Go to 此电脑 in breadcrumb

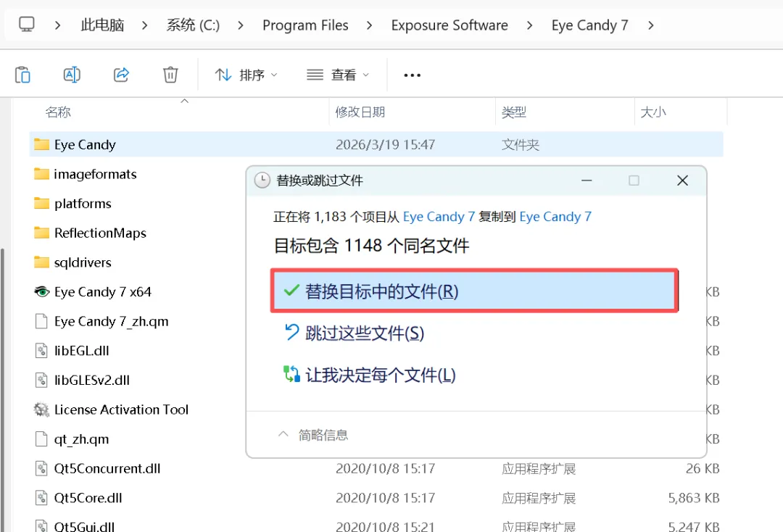point(102,25)
